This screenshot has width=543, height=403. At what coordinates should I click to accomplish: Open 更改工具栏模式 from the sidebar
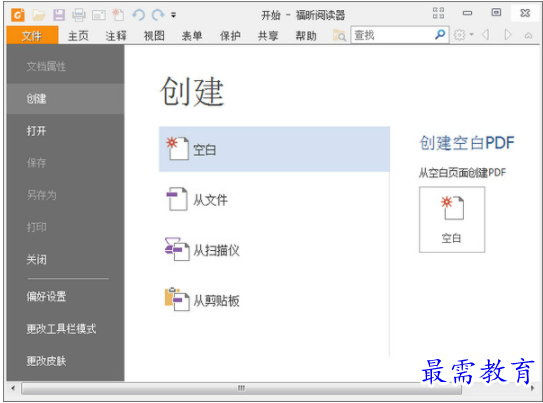[65, 329]
